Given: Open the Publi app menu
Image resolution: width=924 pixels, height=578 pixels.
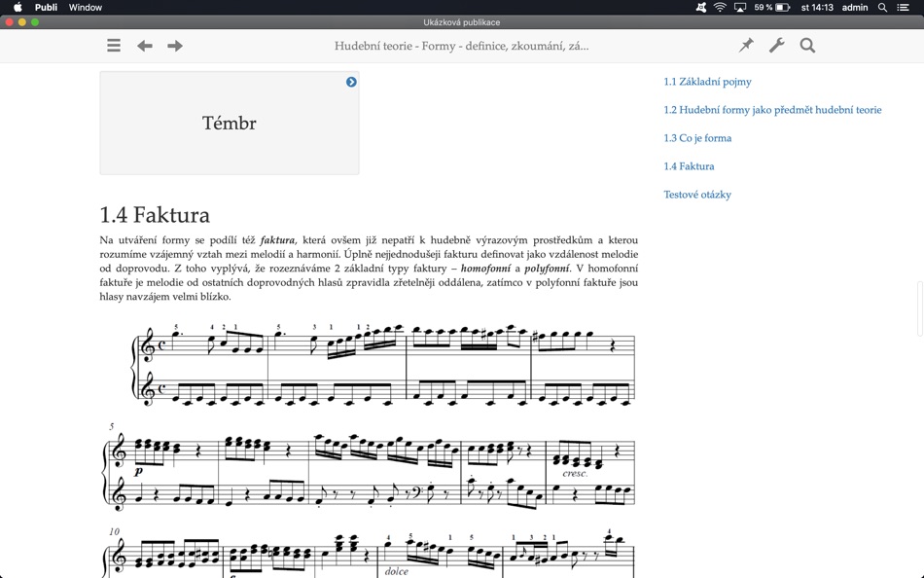Looking at the screenshot, I should pyautogui.click(x=46, y=7).
